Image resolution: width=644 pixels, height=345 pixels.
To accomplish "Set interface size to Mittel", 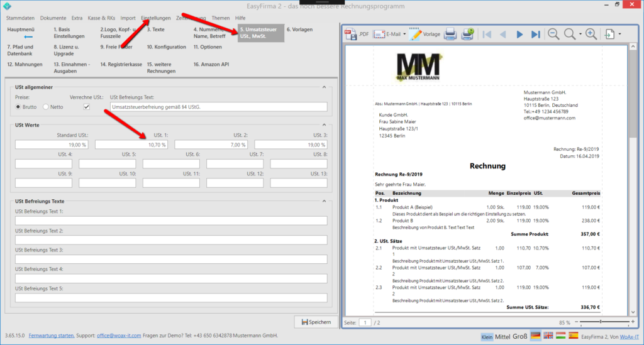I will [x=502, y=337].
